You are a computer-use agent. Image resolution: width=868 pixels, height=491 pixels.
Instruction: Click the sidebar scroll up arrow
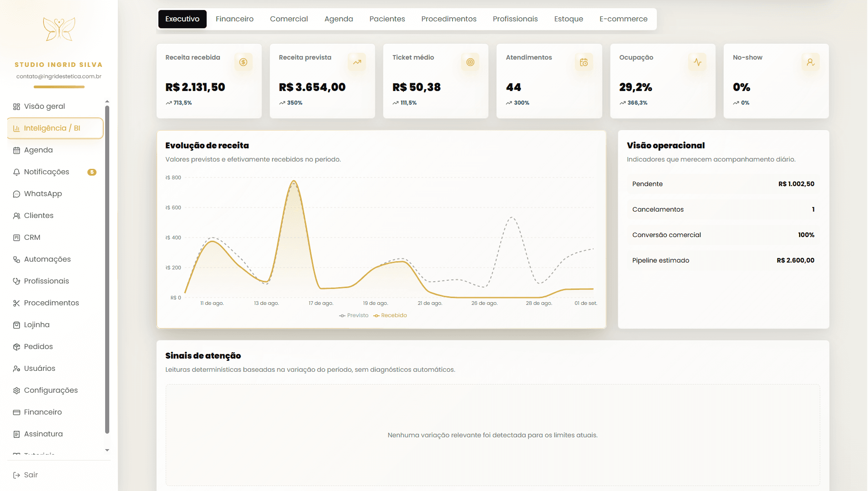[107, 101]
